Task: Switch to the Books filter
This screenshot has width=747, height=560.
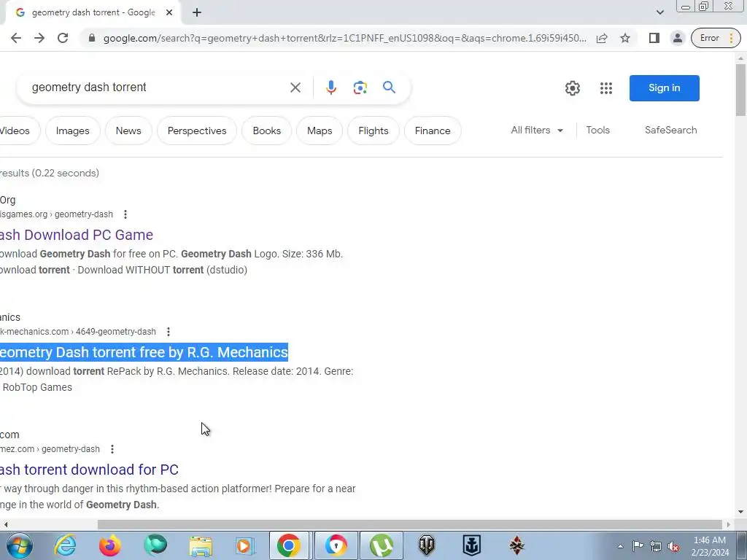Action: coord(266,131)
